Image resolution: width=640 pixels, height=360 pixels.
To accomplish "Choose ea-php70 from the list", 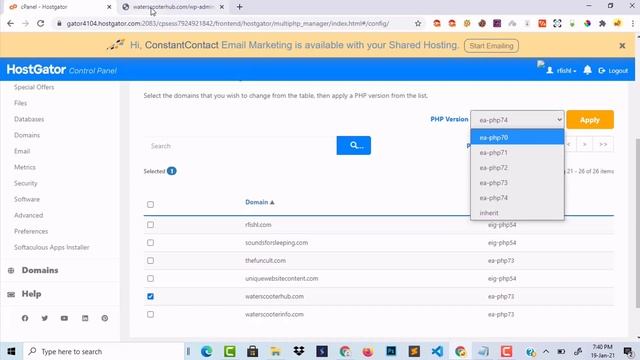I will pos(517,138).
